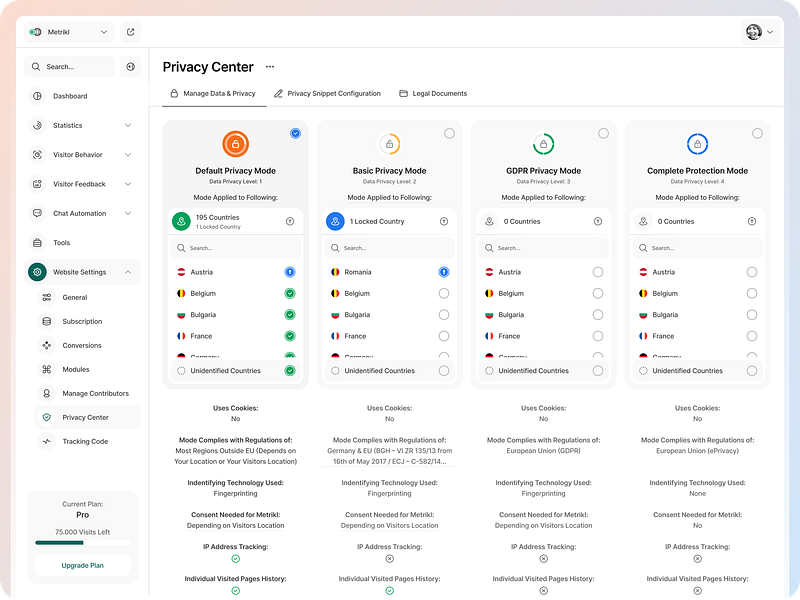Click the plus icon next to sidebar search
This screenshot has width=800, height=600.
coord(130,67)
